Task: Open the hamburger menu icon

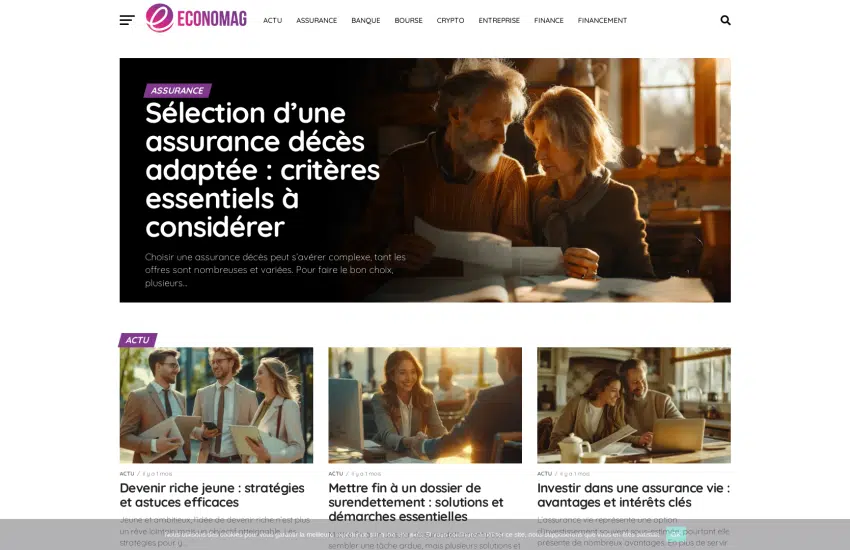Action: 127,21
